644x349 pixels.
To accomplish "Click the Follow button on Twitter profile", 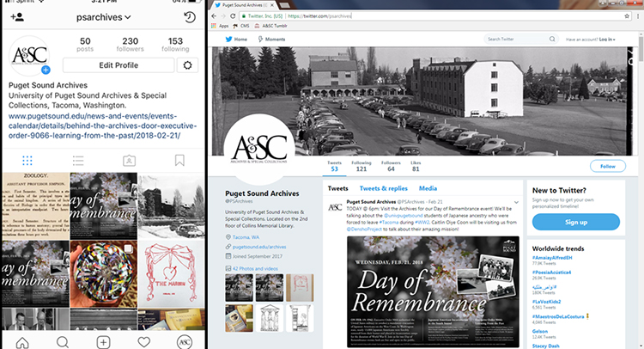I will (608, 166).
